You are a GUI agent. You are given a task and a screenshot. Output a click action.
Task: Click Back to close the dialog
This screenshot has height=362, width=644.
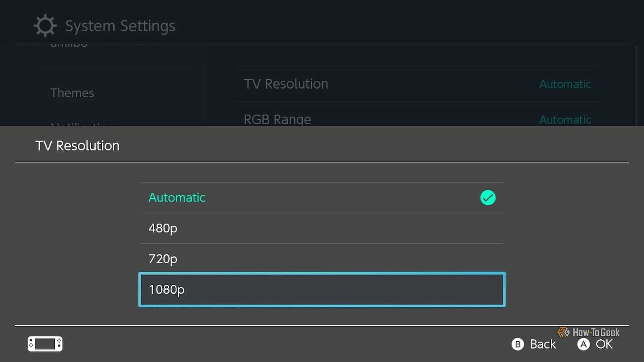point(534,344)
